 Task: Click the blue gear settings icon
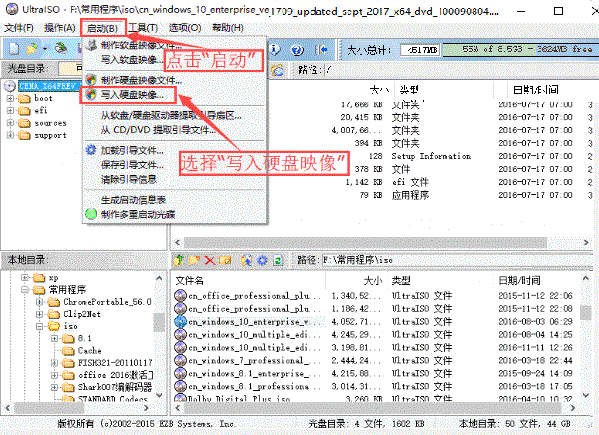point(262,260)
